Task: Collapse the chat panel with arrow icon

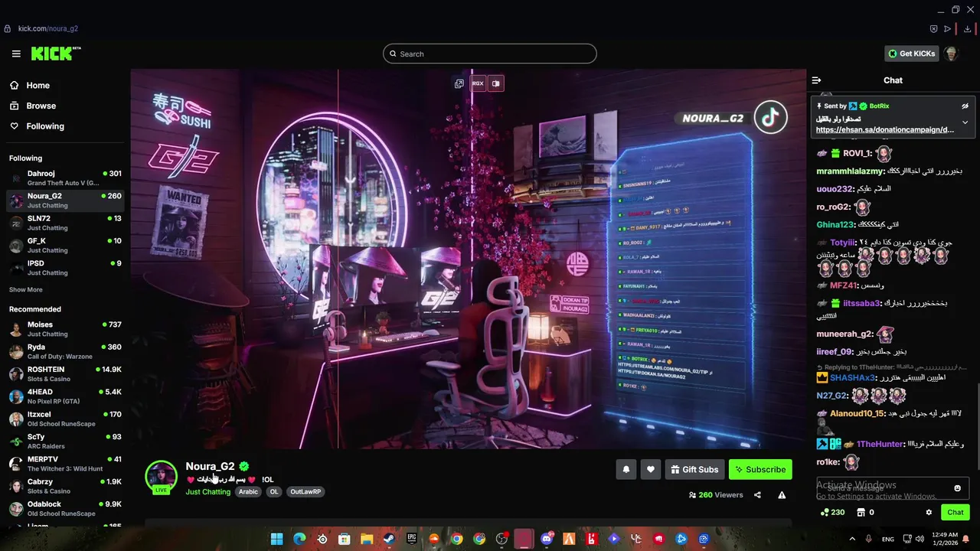Action: [816, 80]
